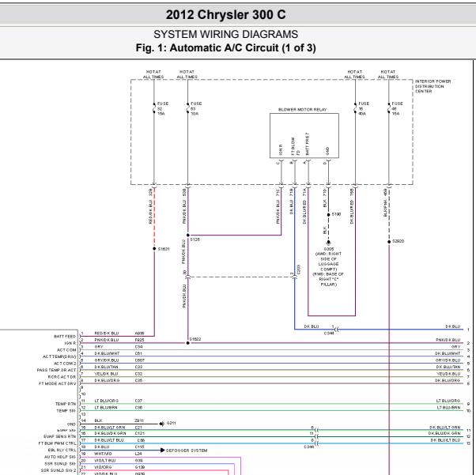Click circuit code C37 on pin 11
The height and width of the screenshot is (475, 476).
(x=138, y=401)
